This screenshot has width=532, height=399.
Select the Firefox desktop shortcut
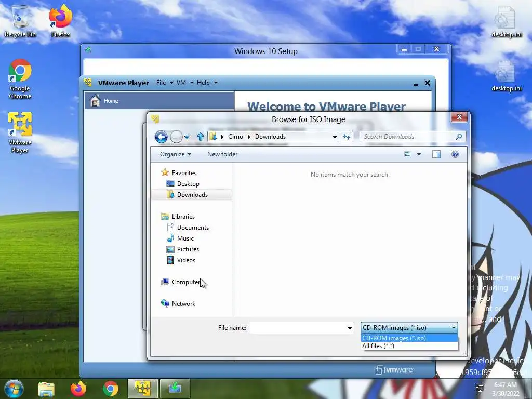60,21
